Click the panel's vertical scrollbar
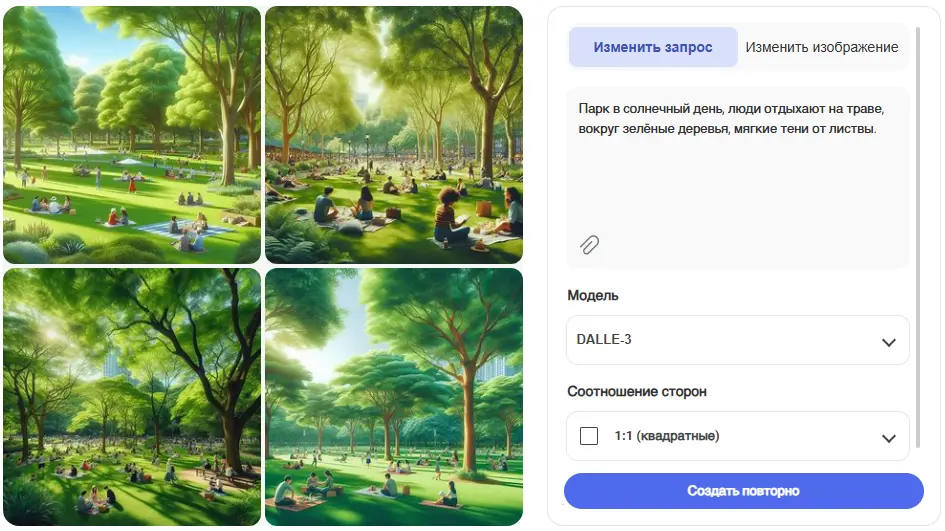945x531 pixels. 918,237
